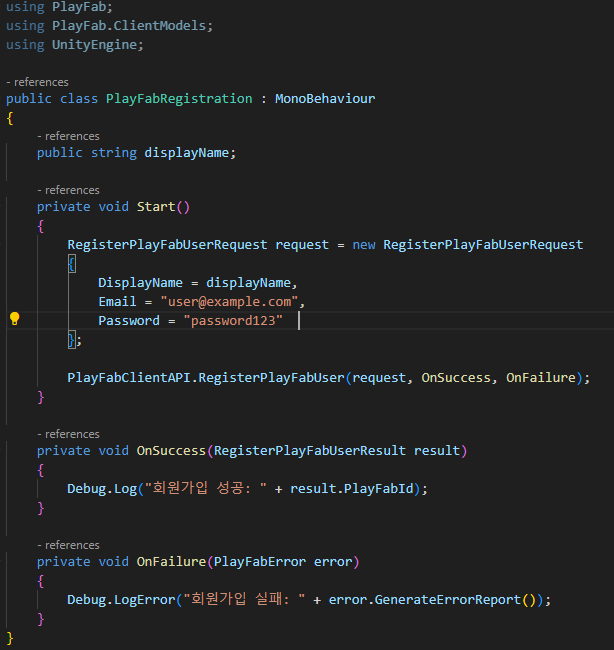Click the OnSuccess method declaration name

pos(171,451)
